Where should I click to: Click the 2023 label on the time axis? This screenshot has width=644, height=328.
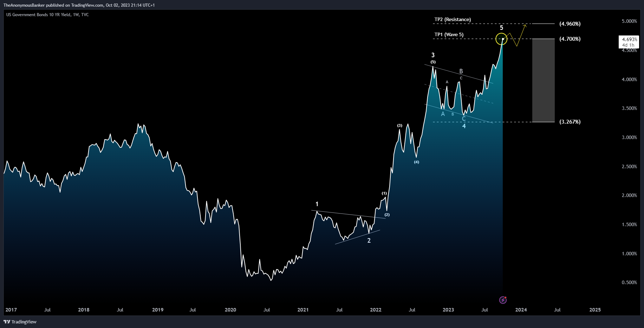point(448,310)
